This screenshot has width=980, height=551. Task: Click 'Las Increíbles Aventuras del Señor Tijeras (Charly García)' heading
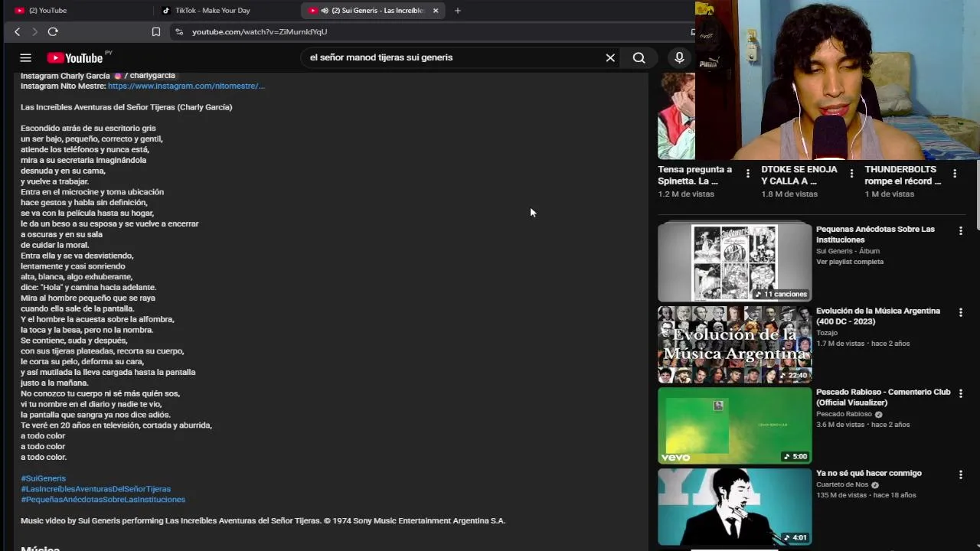pos(126,107)
